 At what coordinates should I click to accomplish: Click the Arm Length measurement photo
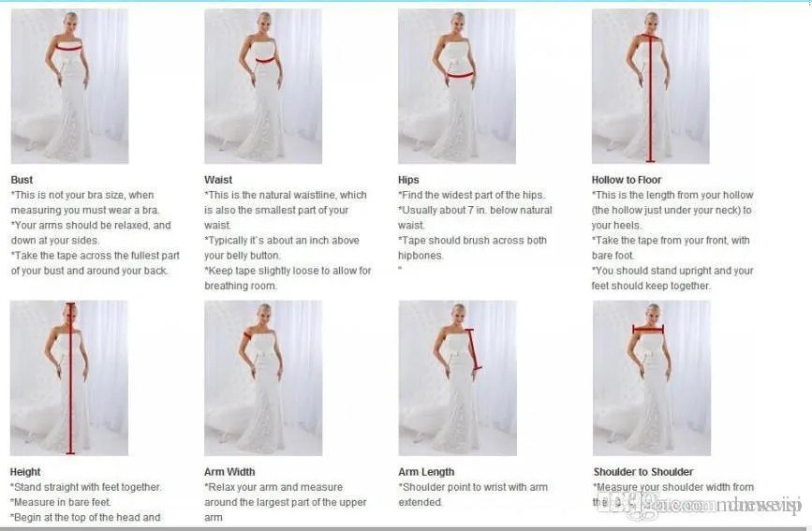point(457,378)
